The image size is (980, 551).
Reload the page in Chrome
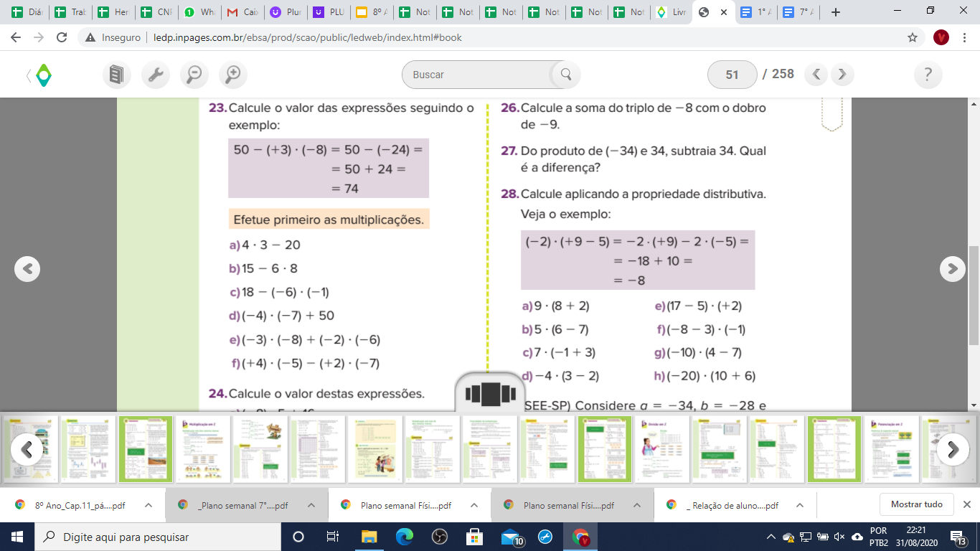62,37
